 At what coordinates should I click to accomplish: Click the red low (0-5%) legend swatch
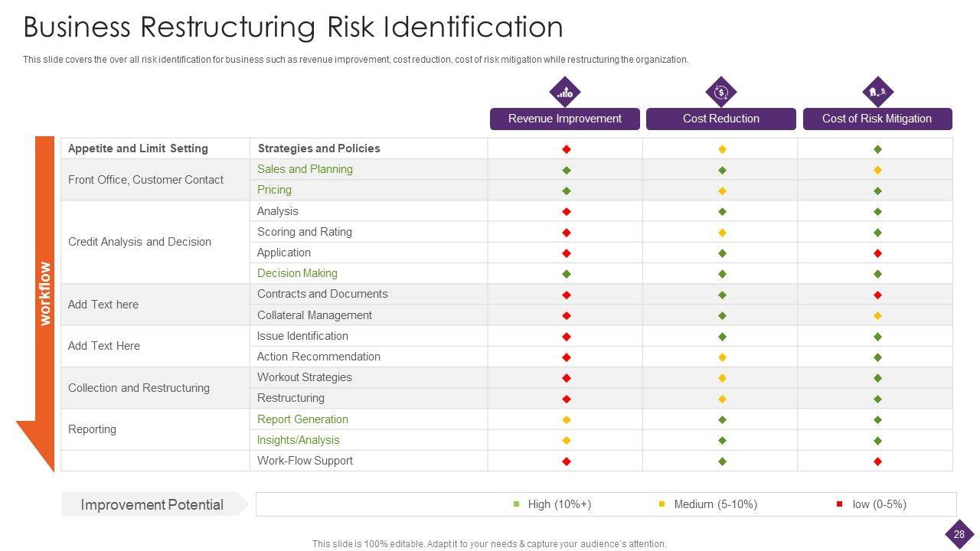[839, 504]
